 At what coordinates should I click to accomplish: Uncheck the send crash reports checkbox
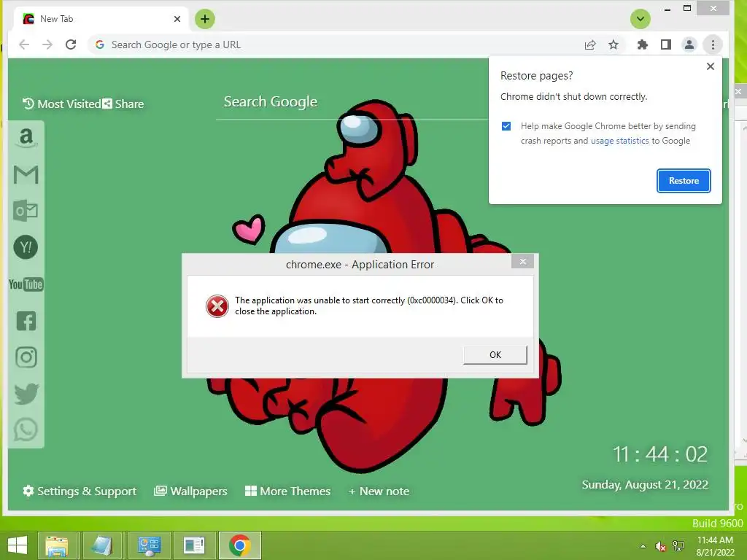506,126
